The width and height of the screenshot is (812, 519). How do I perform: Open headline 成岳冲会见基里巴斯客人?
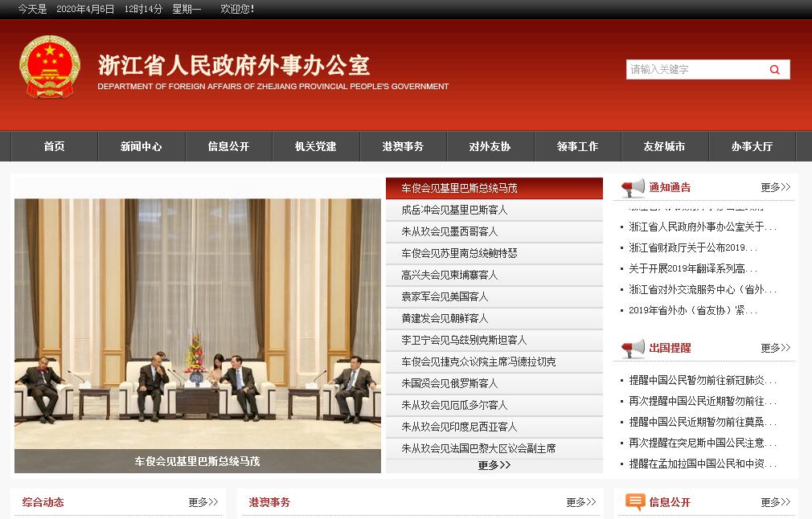tap(455, 210)
